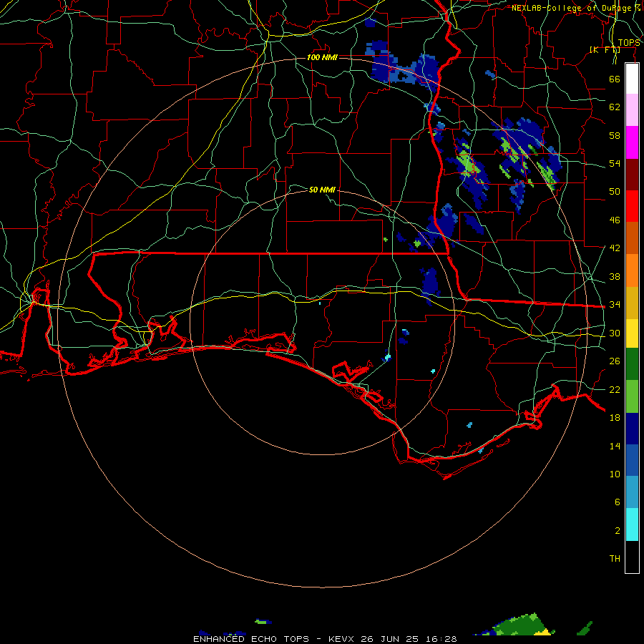
Task: Select the "6" legend value
Action: pyautogui.click(x=618, y=502)
